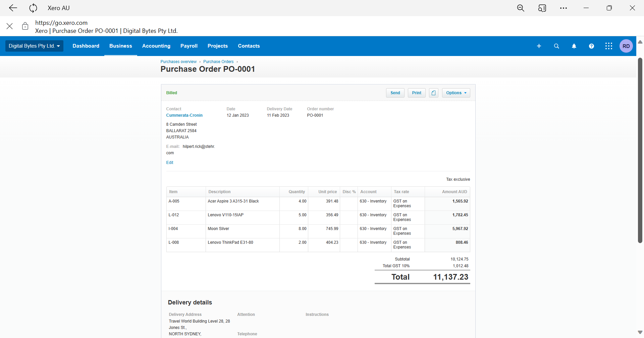Select item code I-004
Screen dimensions: 644x338
click(173, 229)
